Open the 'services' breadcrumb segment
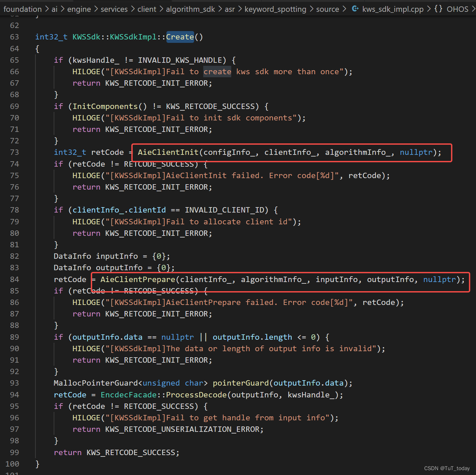Screen dimensions: 476x475 click(x=114, y=9)
